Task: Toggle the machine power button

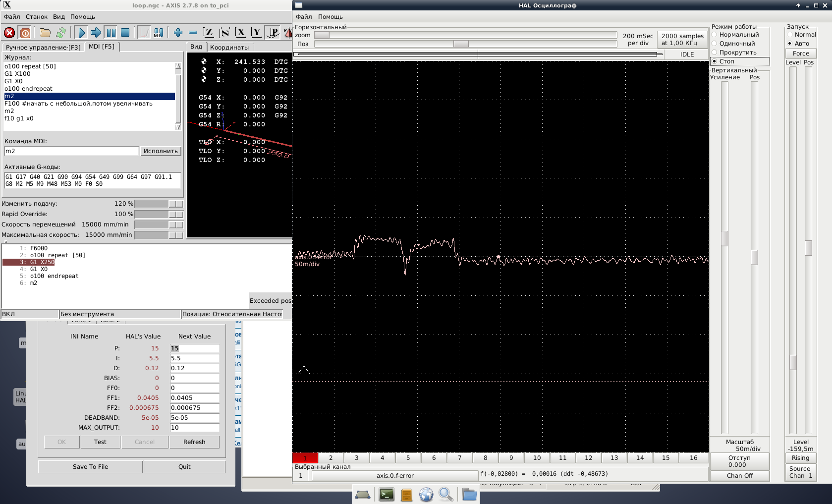Action: coord(25,33)
